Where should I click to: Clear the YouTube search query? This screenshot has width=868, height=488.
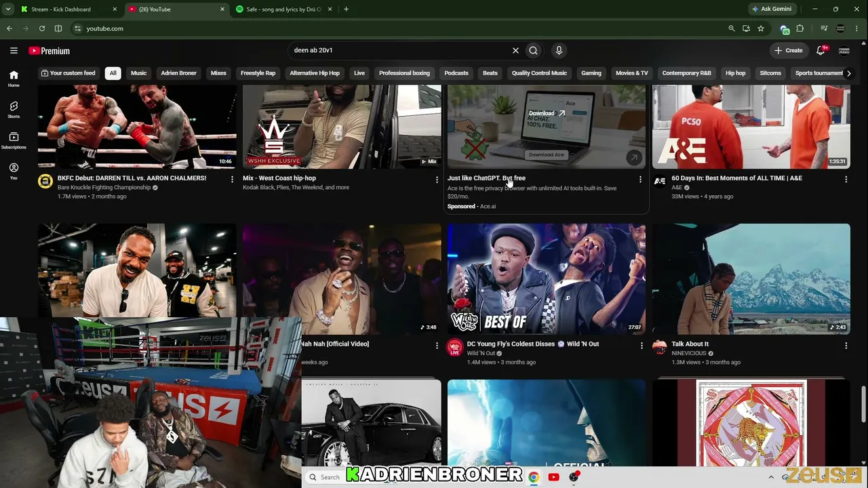(515, 50)
